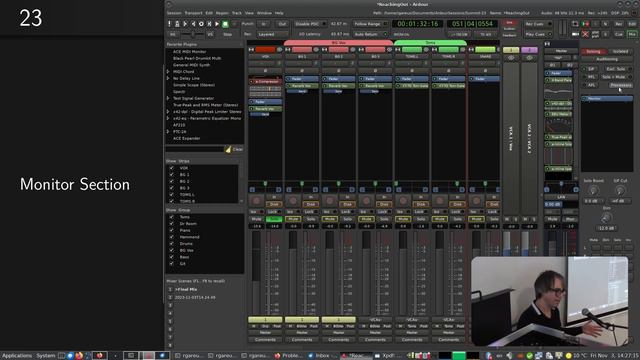Uncheck the BG 1 strip checkbox
Screen dimensions: 640x360
click(171, 174)
